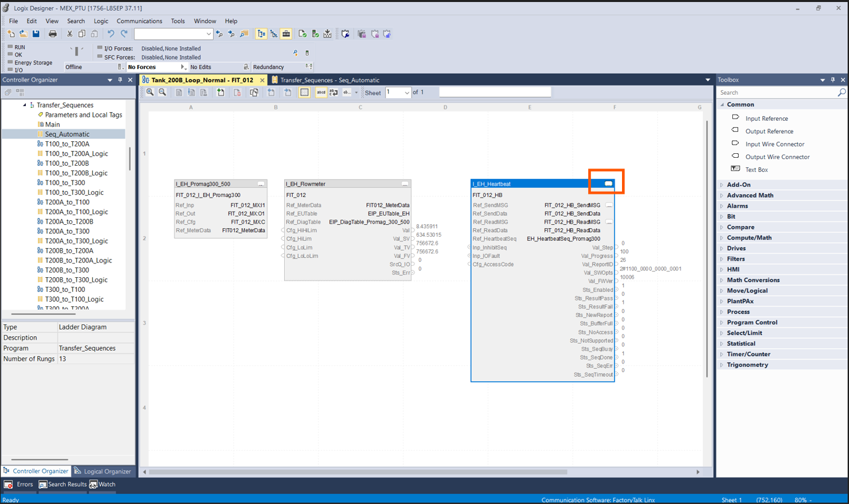
Task: Click the sheet description text field
Action: [x=495, y=93]
